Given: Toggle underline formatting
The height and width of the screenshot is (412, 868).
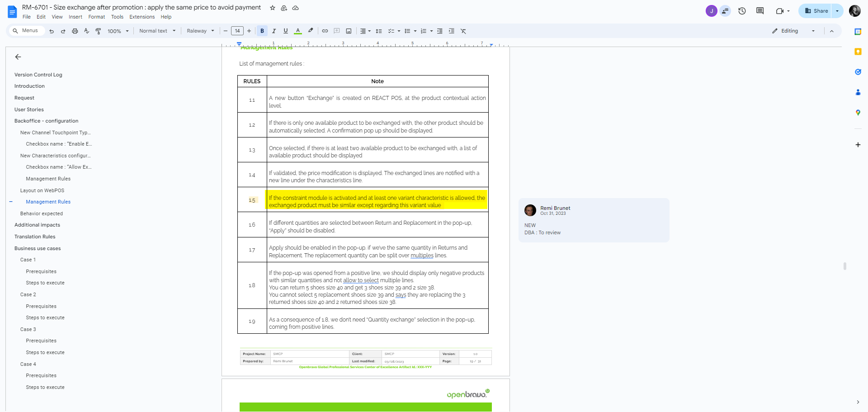Looking at the screenshot, I should 286,31.
